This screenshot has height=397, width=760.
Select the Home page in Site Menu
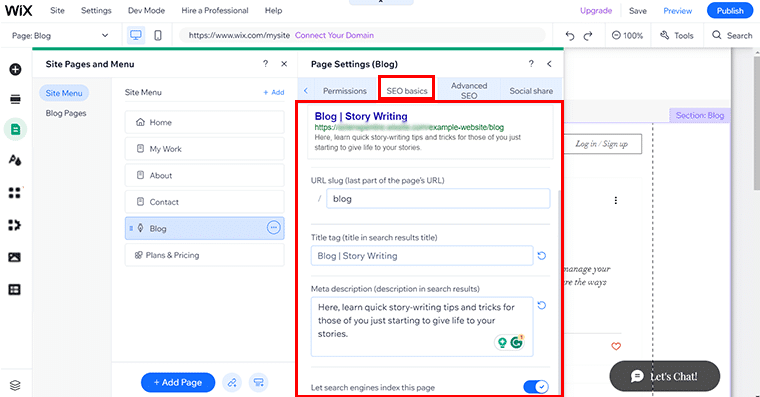tap(205, 122)
